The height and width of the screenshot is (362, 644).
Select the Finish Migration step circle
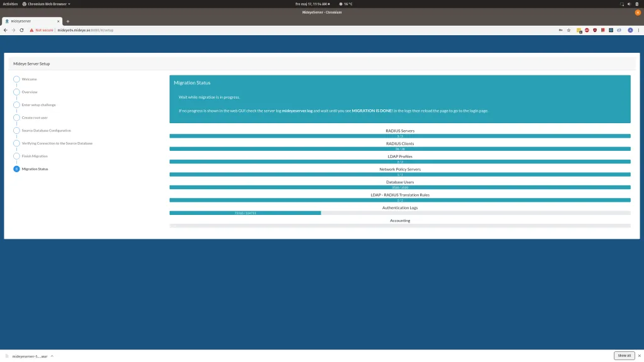pos(16,156)
